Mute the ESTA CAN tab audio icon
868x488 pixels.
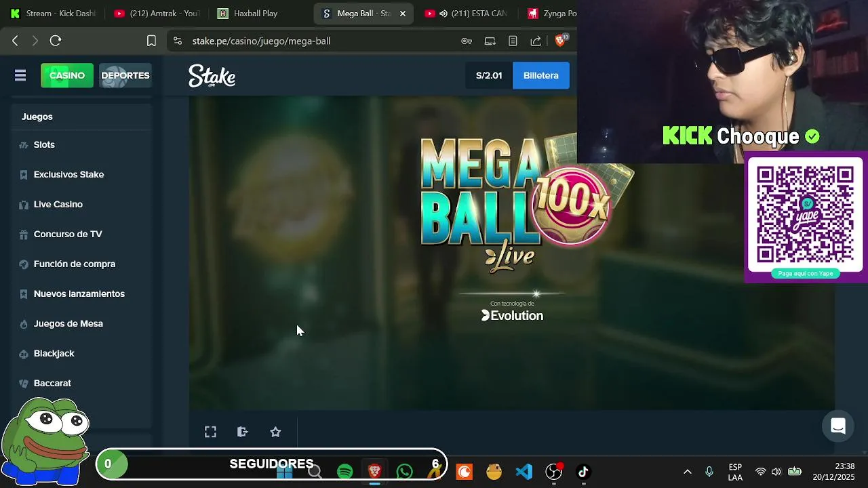pyautogui.click(x=443, y=14)
